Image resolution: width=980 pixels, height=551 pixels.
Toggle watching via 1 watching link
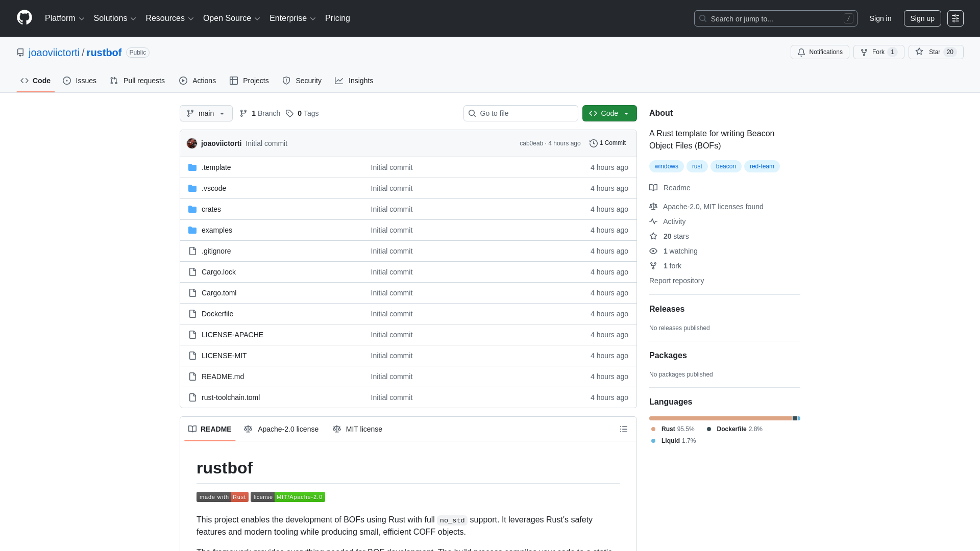point(680,251)
